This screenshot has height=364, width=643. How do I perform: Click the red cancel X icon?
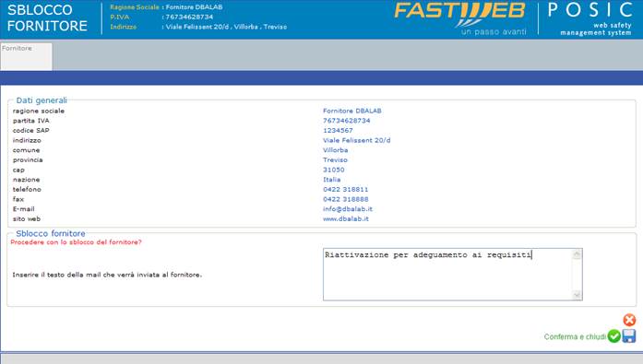click(x=629, y=320)
